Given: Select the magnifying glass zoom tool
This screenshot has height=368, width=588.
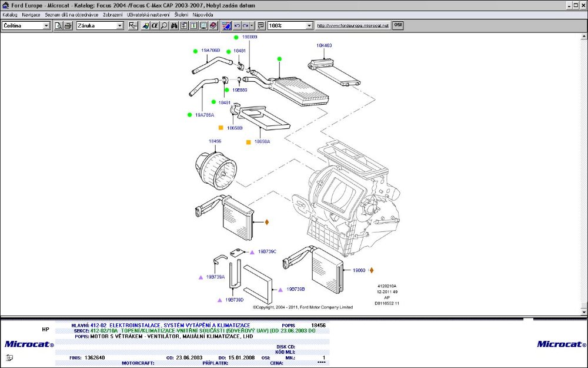Looking at the screenshot, I should (x=164, y=26).
